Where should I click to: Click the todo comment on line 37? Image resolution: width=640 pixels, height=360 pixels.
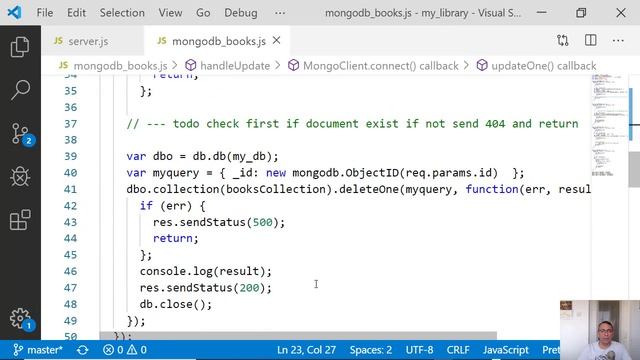352,124
